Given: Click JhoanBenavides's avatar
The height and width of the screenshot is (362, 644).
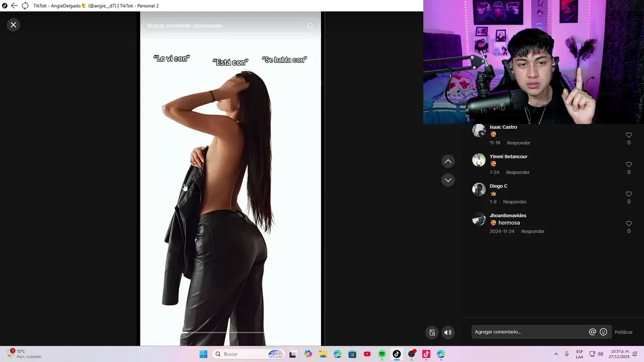Looking at the screenshot, I should [479, 219].
